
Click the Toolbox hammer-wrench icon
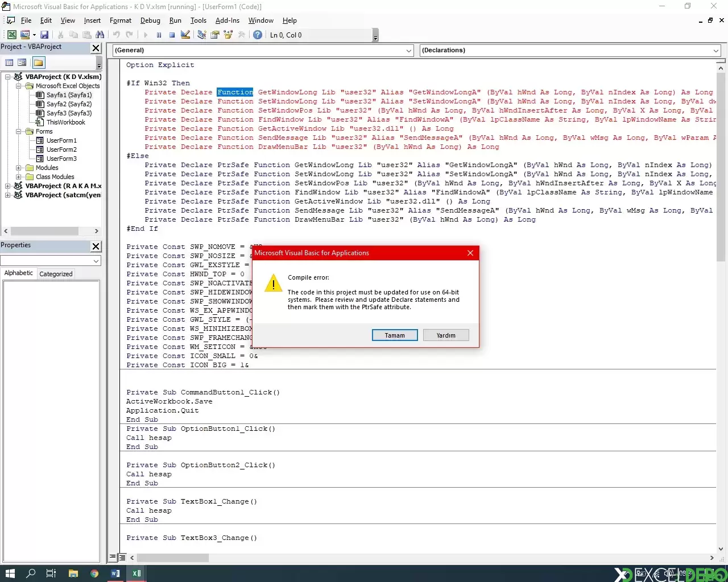click(x=242, y=35)
